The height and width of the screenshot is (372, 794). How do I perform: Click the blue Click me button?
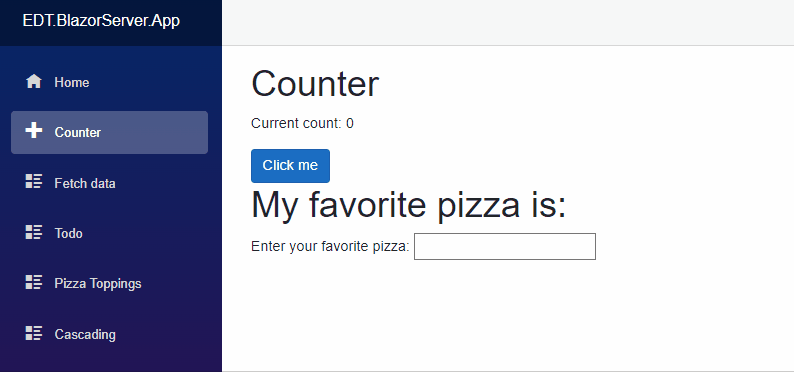[290, 166]
